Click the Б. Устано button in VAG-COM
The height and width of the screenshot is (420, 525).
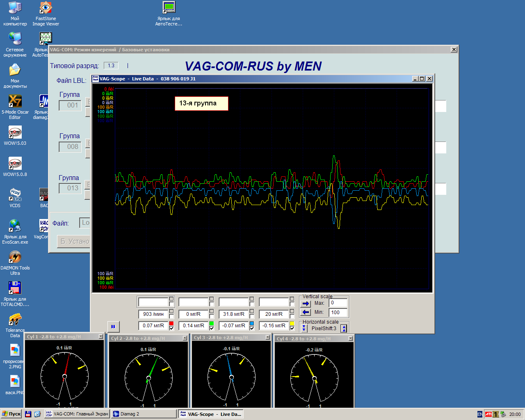tap(74, 241)
